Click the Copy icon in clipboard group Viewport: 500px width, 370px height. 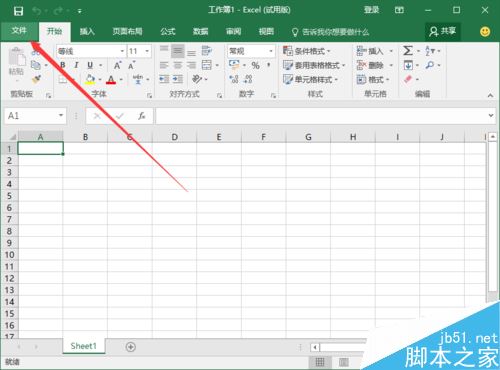(36, 65)
